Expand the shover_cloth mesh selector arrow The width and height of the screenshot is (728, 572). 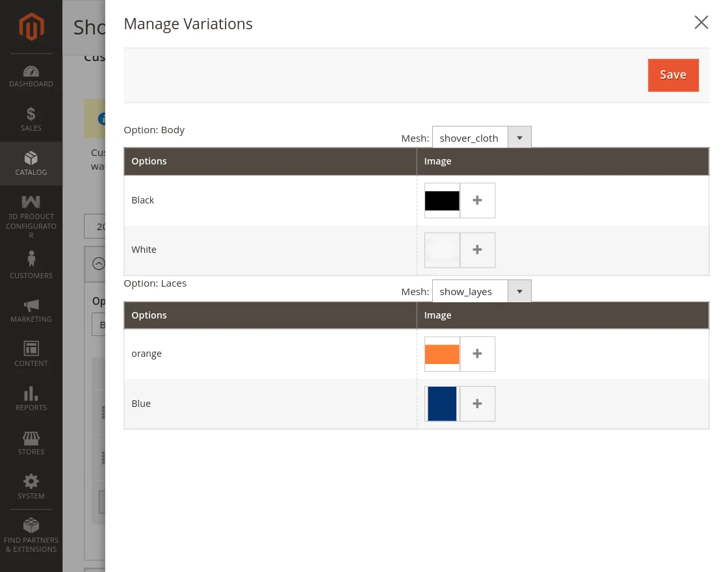519,137
